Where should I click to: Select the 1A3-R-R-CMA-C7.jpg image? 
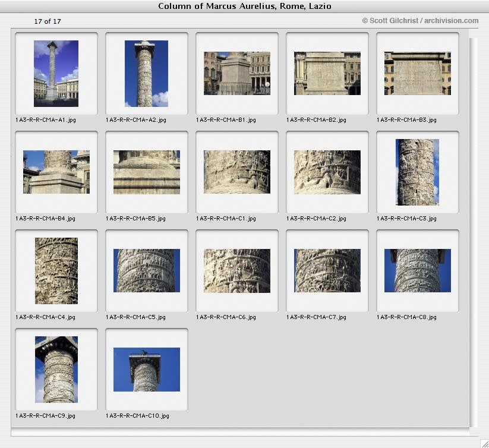(x=327, y=270)
